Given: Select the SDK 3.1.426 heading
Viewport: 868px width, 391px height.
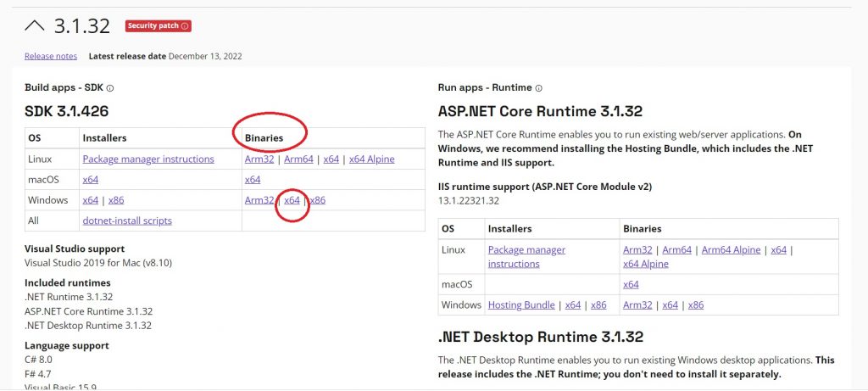Looking at the screenshot, I should pyautogui.click(x=67, y=111).
